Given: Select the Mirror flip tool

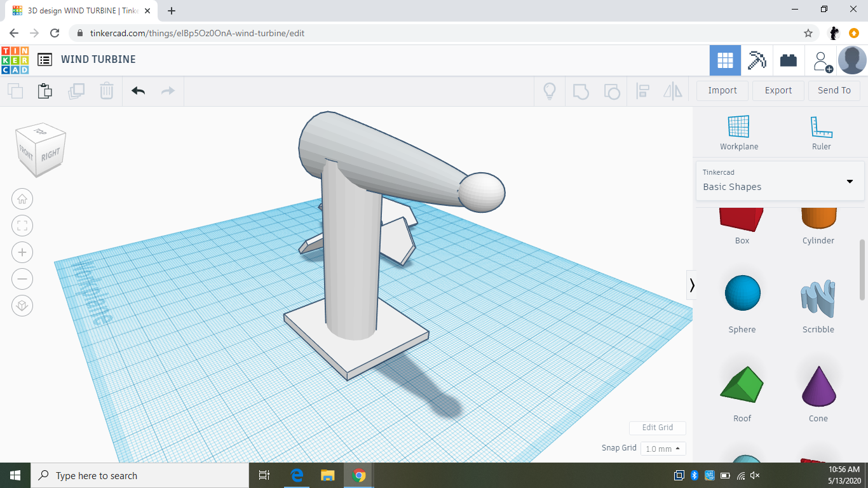Looking at the screenshot, I should pyautogui.click(x=672, y=91).
